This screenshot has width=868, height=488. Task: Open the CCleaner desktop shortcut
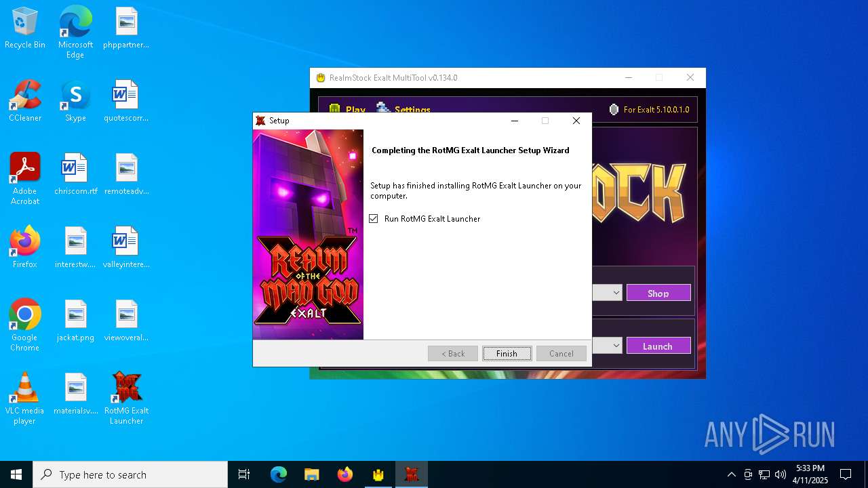point(25,101)
